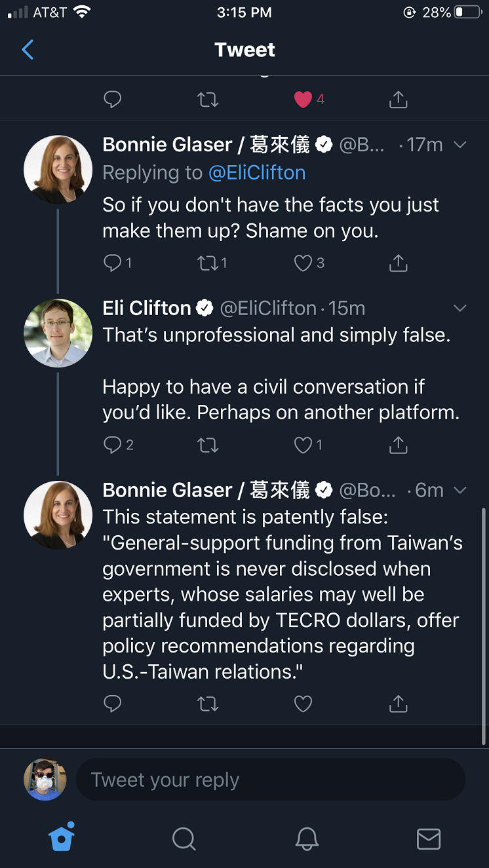Open chevron menu on Eli Clifton's tweet

click(460, 308)
